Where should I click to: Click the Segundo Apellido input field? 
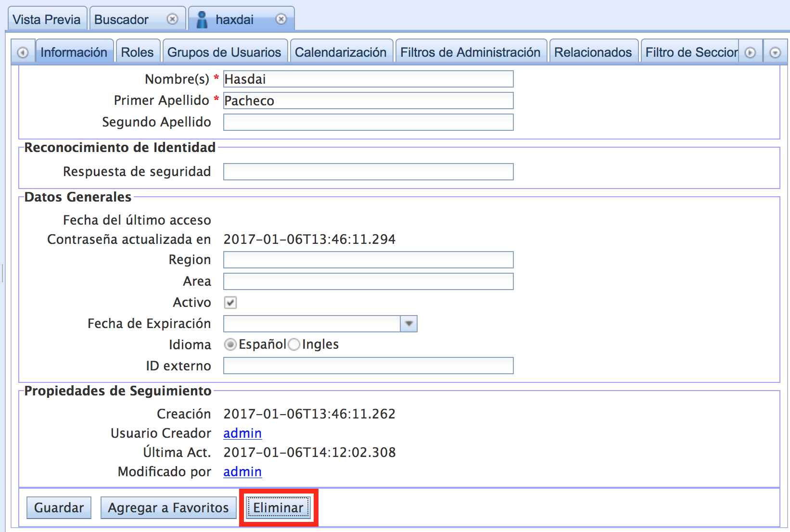click(369, 122)
